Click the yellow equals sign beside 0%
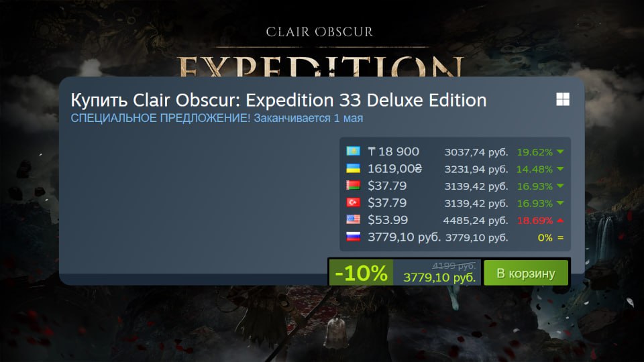644x362 pixels. point(560,237)
